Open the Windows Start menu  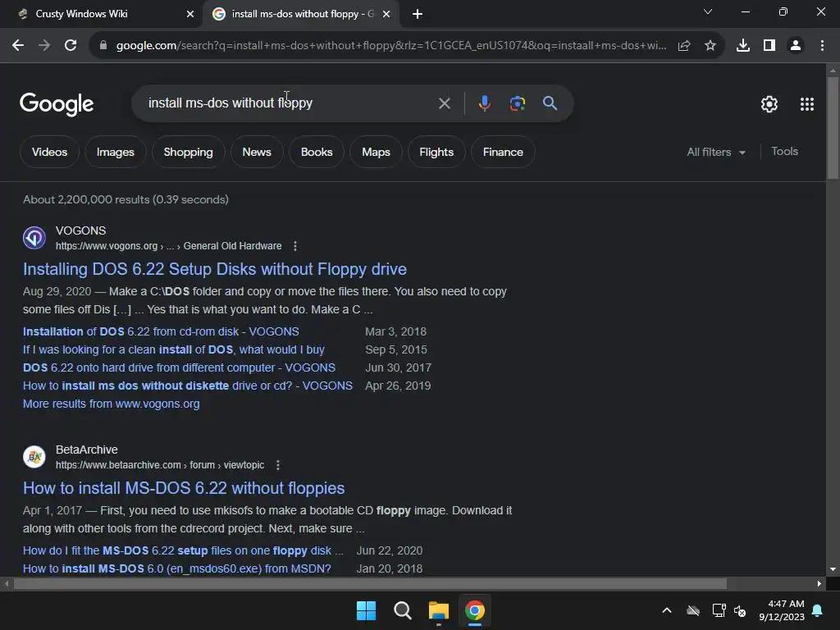(x=367, y=610)
